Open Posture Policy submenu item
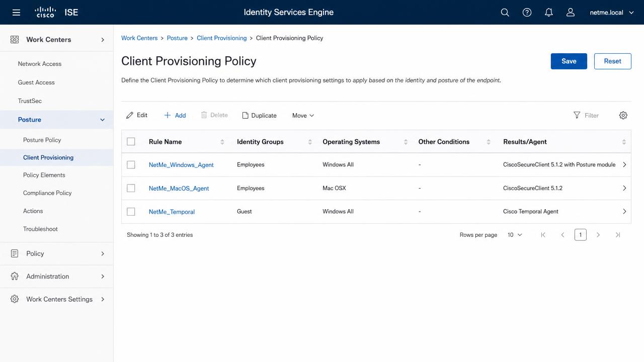 (42, 140)
